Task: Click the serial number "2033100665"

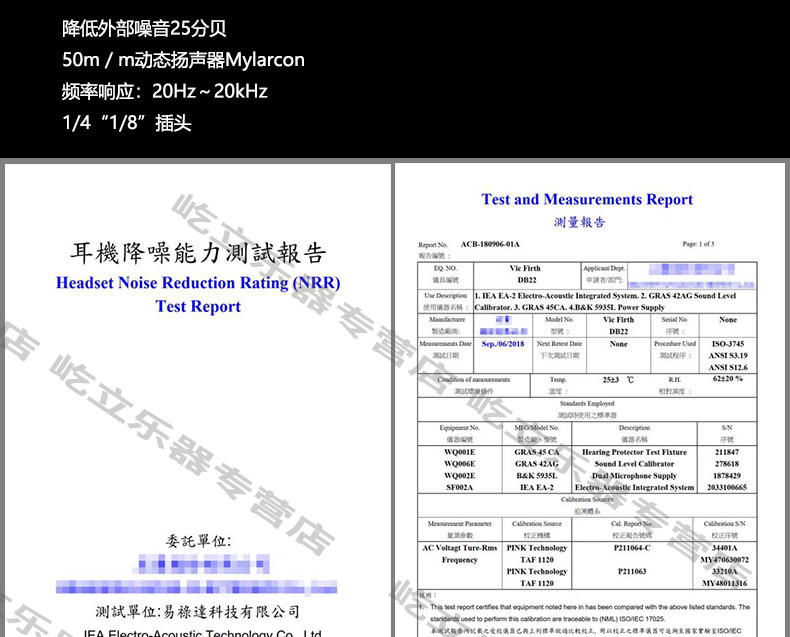Action: click(727, 487)
